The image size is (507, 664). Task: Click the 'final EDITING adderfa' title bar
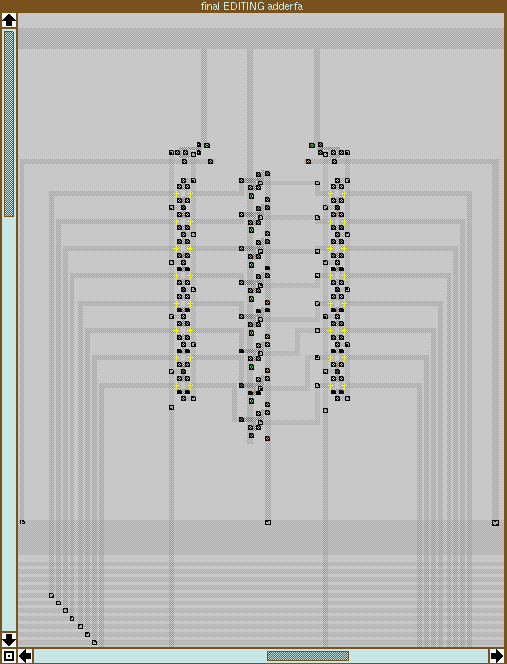[x=252, y=6]
